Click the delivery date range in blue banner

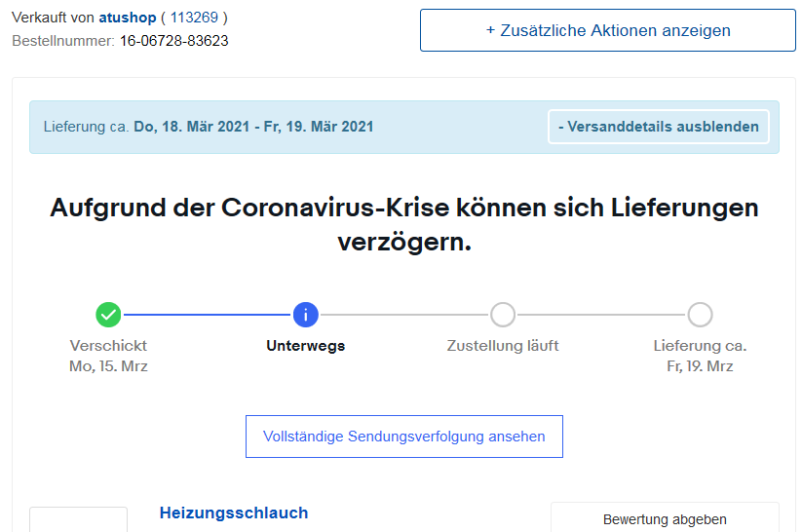click(x=253, y=127)
